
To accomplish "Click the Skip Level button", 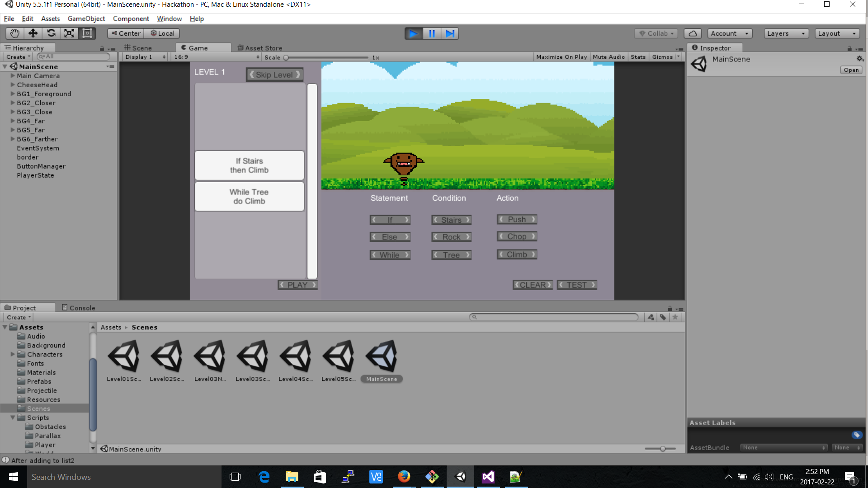I will tap(274, 75).
